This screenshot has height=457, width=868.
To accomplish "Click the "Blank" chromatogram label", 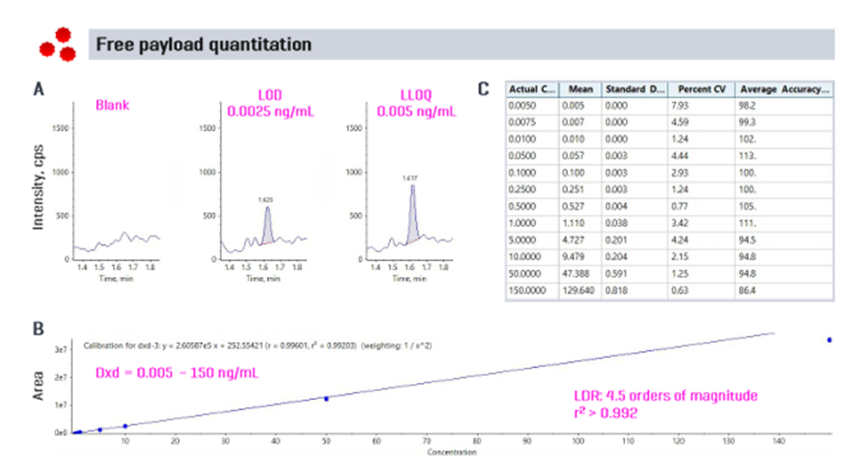I will pos(112,105).
